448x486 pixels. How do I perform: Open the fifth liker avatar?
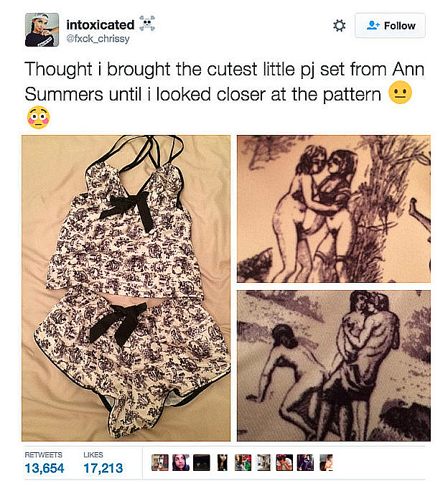click(243, 463)
